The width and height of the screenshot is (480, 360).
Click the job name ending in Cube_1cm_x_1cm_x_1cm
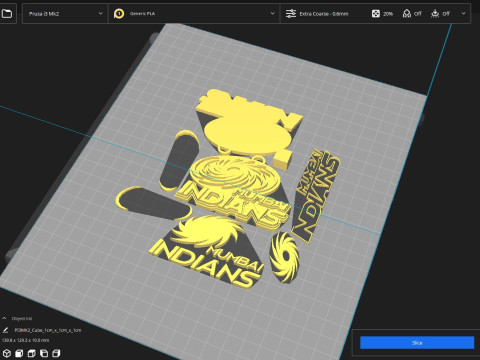47,330
